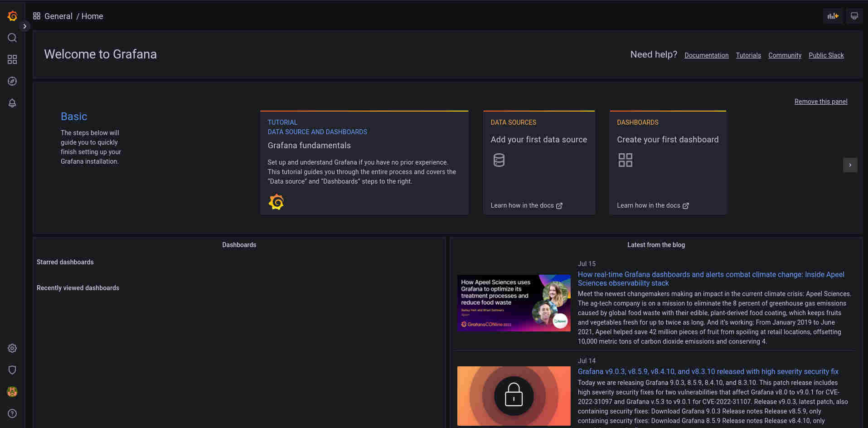The height and width of the screenshot is (428, 868).
Task: Click Remove this panel
Action: click(821, 102)
